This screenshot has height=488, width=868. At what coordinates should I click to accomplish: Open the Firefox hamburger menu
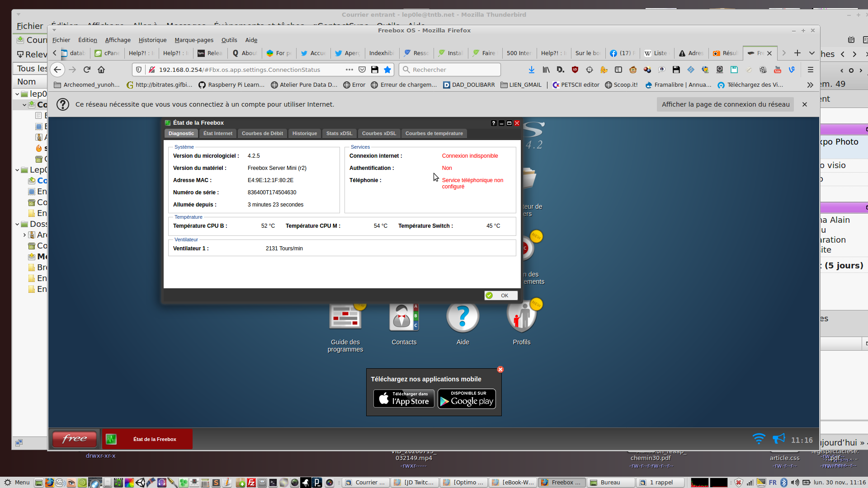click(811, 70)
